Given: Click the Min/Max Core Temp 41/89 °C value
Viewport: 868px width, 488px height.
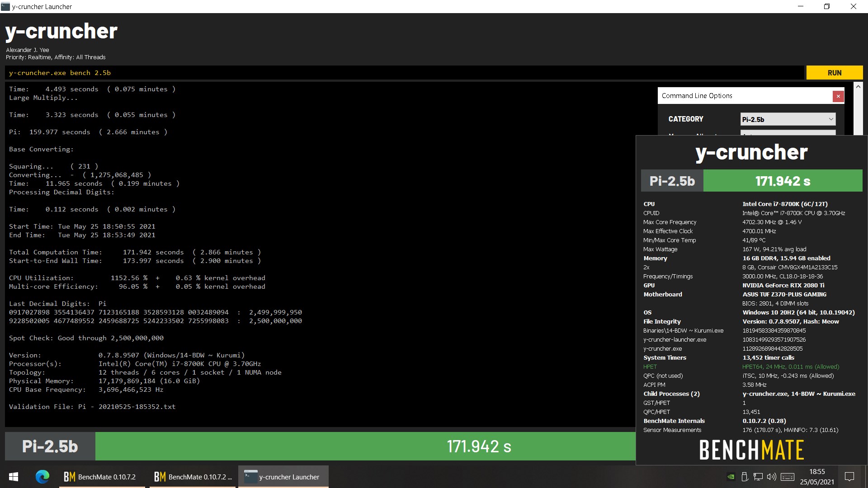Looking at the screenshot, I should (754, 240).
